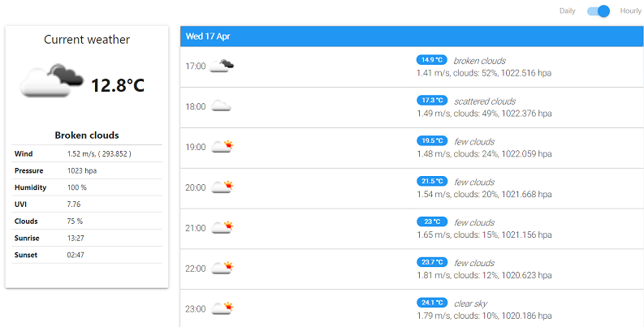Select the 19.5 °C temperature badge
The width and height of the screenshot is (644, 327).
click(x=432, y=140)
